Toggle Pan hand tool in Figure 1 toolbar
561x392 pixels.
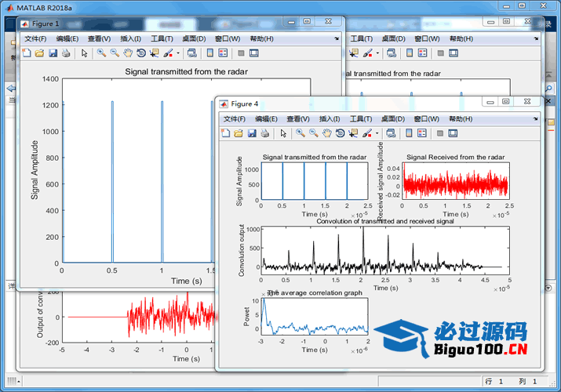127,53
